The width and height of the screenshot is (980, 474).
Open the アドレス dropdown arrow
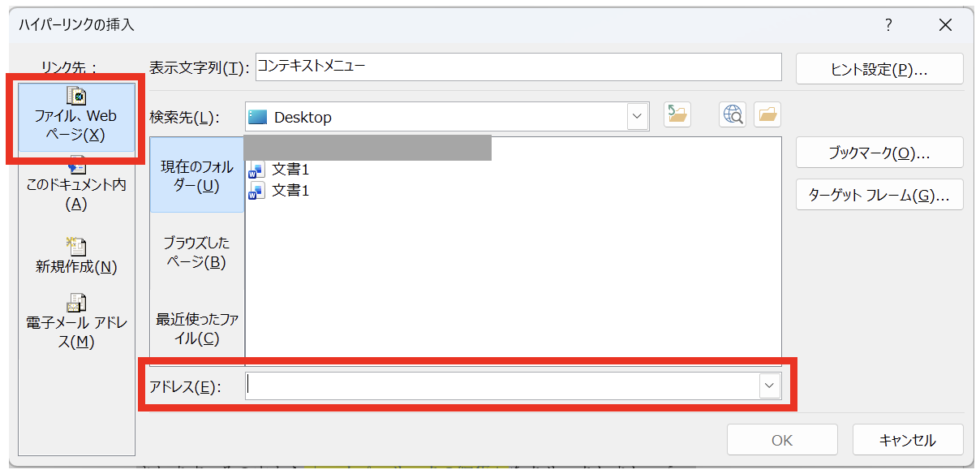(768, 386)
